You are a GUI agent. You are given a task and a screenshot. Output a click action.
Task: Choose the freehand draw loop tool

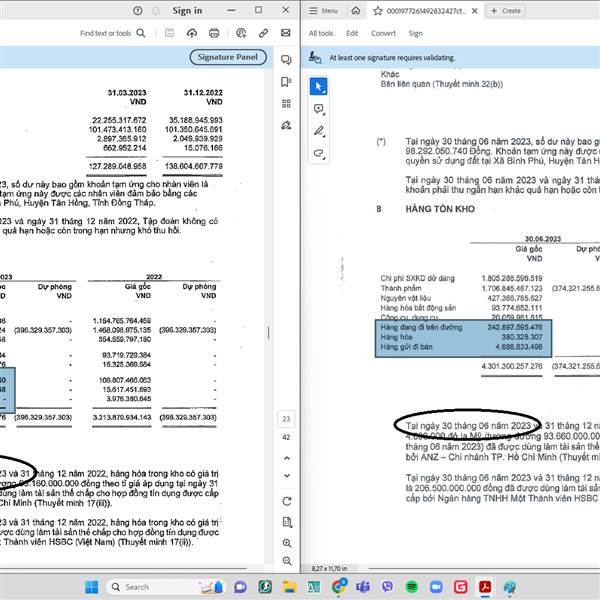[x=318, y=153]
